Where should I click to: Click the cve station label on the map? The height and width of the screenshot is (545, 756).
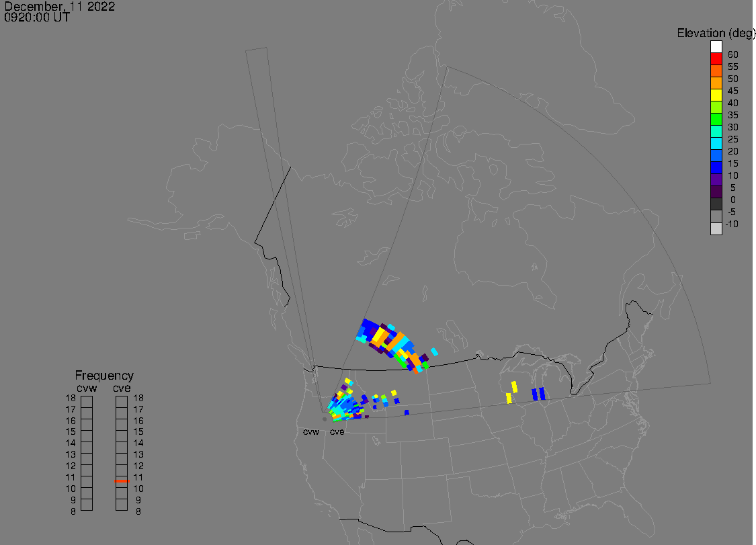[337, 432]
